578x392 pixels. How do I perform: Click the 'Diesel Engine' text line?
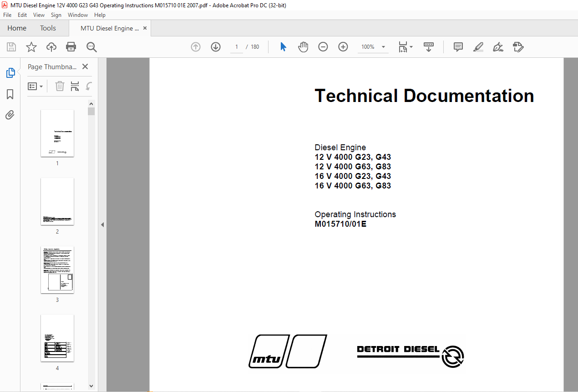pos(340,148)
